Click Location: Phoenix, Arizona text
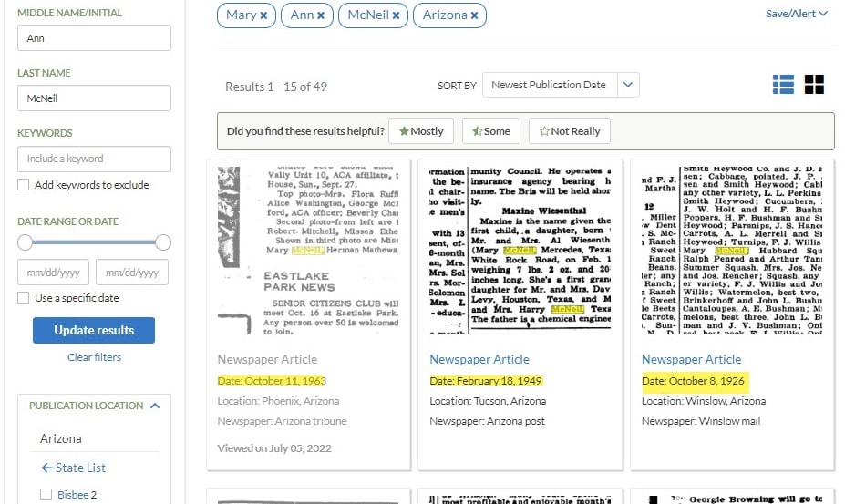 (278, 401)
